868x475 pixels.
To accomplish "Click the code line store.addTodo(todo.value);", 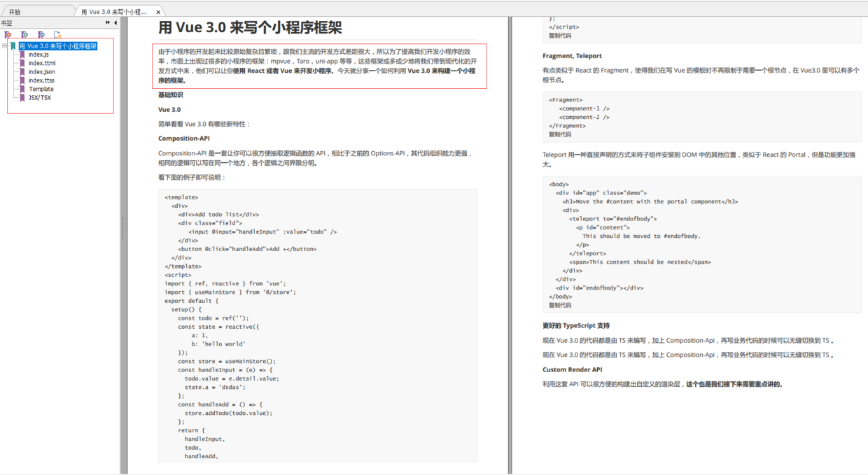I will (x=228, y=413).
